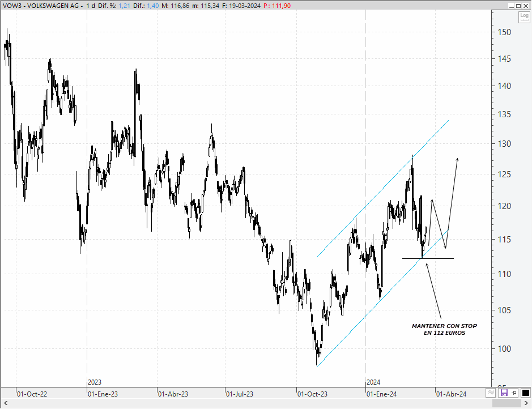Click the red 'P: 111,90' price
This screenshot has width=532, height=409.
point(277,6)
